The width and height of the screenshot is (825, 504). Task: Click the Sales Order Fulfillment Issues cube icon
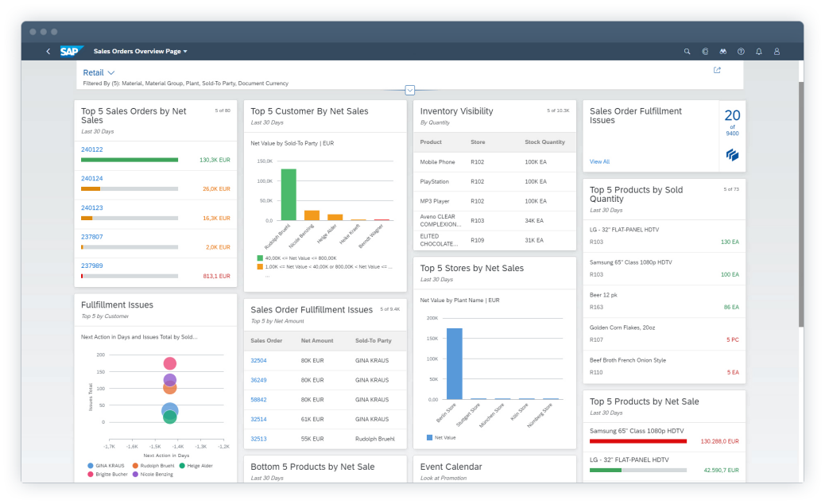(x=732, y=154)
